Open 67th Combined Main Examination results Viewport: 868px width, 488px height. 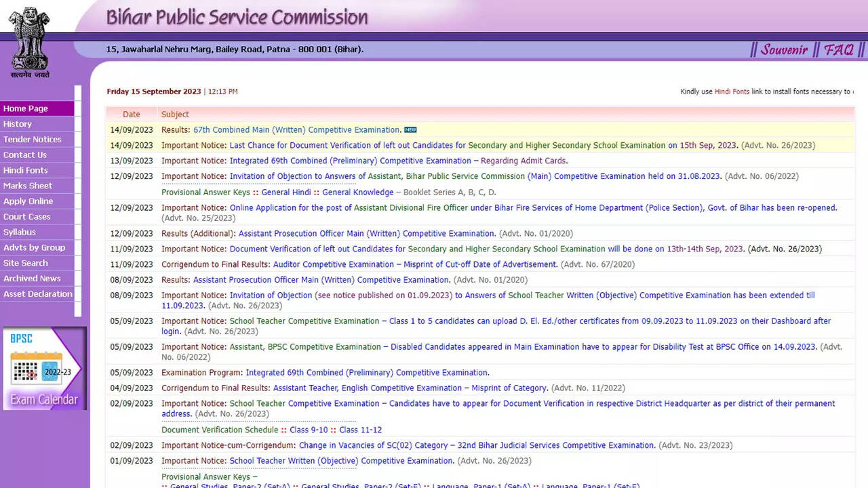[296, 129]
